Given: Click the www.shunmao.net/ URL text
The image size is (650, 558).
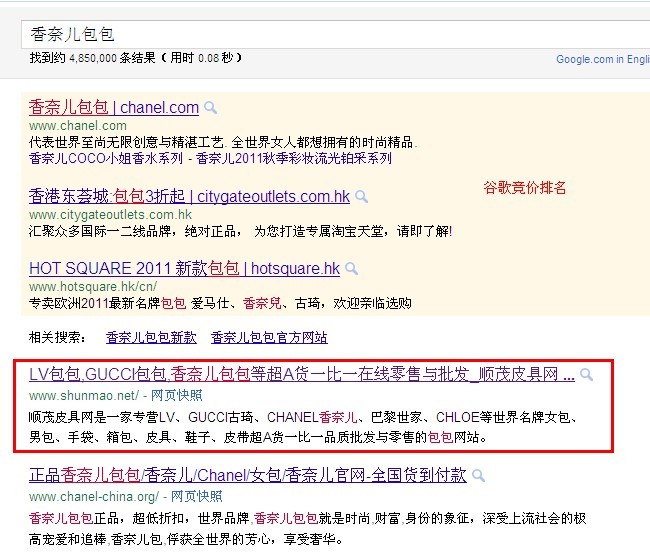Looking at the screenshot, I should click(84, 395).
